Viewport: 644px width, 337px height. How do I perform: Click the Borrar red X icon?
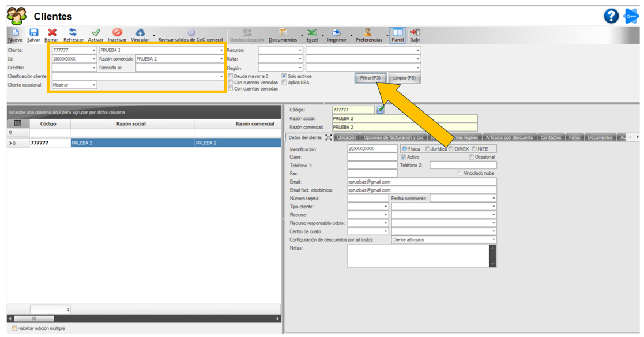[x=52, y=33]
